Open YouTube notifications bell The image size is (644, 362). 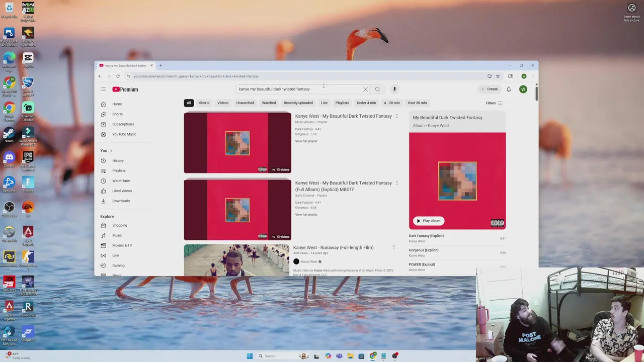click(x=509, y=89)
